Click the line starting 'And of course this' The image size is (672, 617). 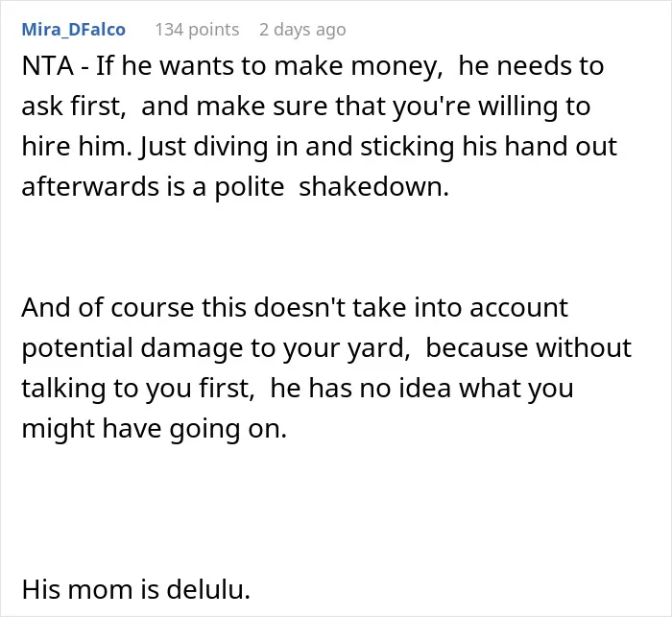coord(295,308)
